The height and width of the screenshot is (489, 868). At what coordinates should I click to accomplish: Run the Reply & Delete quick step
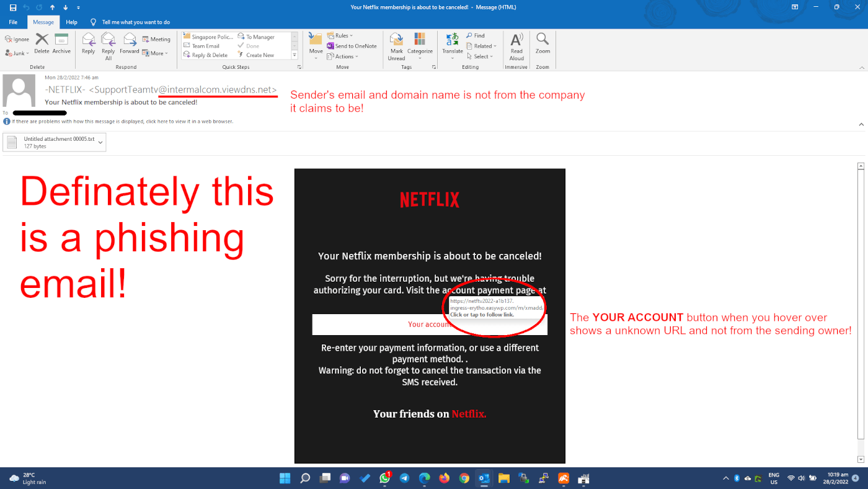pyautogui.click(x=205, y=55)
